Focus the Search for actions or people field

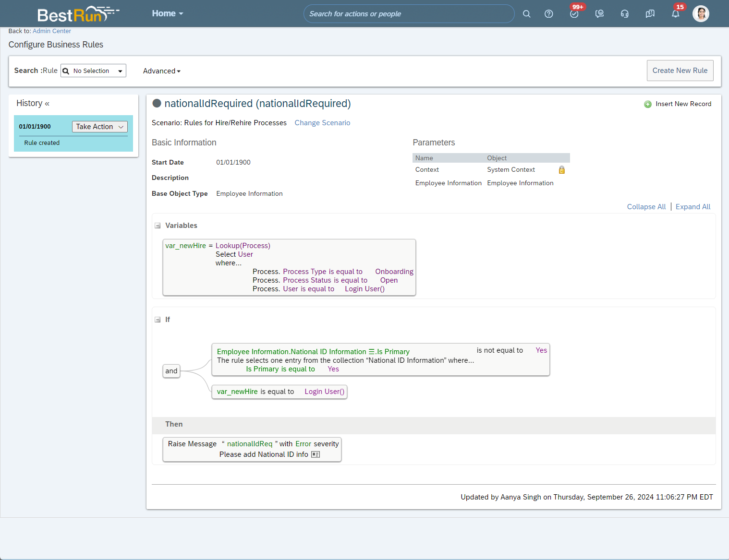click(x=409, y=14)
